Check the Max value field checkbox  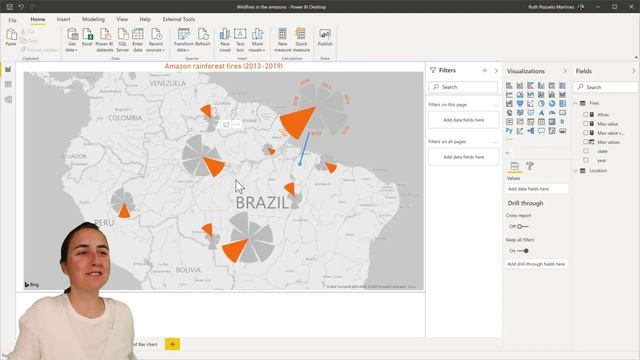pos(586,124)
